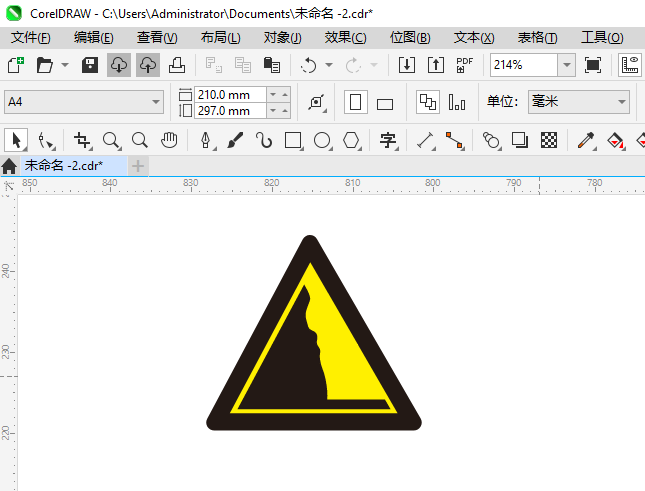Select the Interactive Fill bucket tool
This screenshot has height=491, width=645.
615,140
